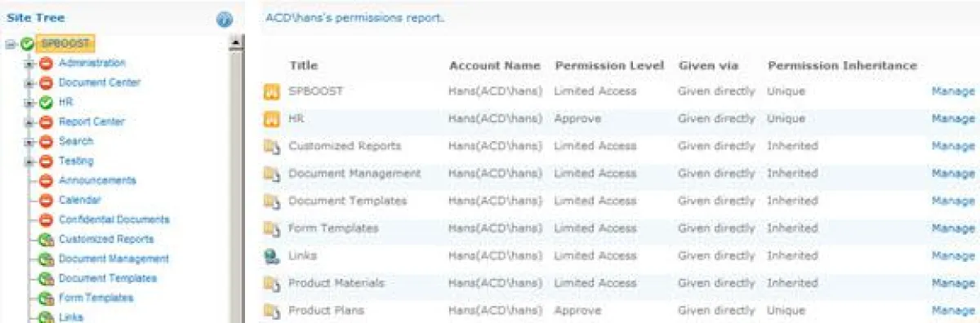Expand the Administration tree node
This screenshot has height=323, width=980.
[x=29, y=64]
